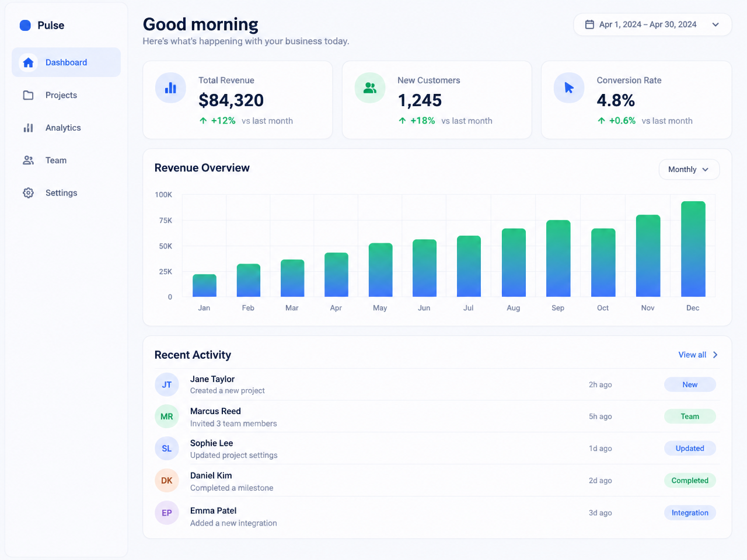The height and width of the screenshot is (560, 747).
Task: Click the Conversion Rate cursor icon
Action: tap(569, 88)
